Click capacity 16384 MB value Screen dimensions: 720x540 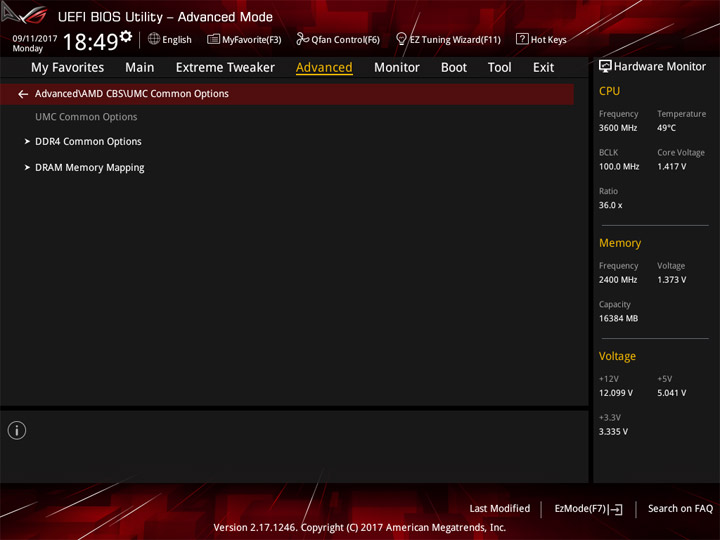click(x=618, y=318)
